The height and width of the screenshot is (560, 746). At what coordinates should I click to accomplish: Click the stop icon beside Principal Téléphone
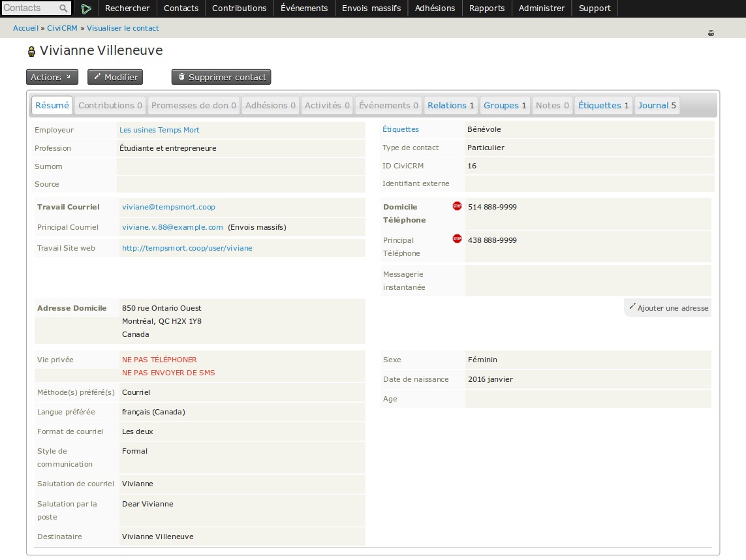457,239
